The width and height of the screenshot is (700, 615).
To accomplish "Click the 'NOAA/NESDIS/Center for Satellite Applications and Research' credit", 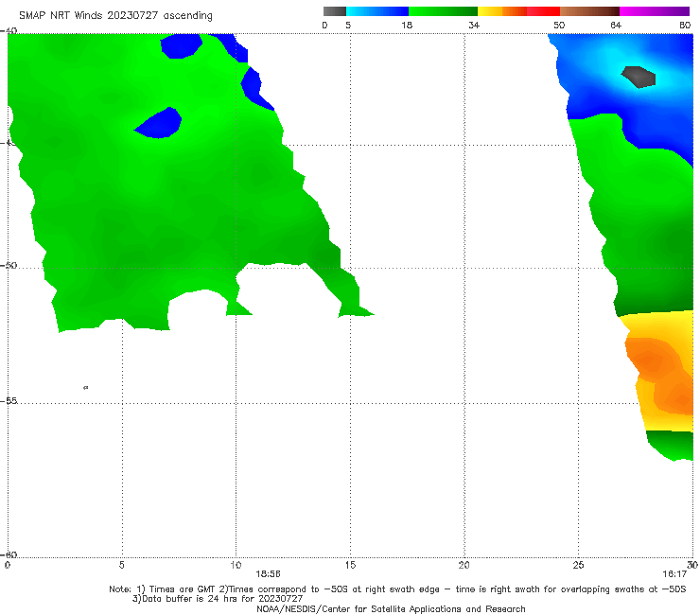I will [x=391, y=609].
